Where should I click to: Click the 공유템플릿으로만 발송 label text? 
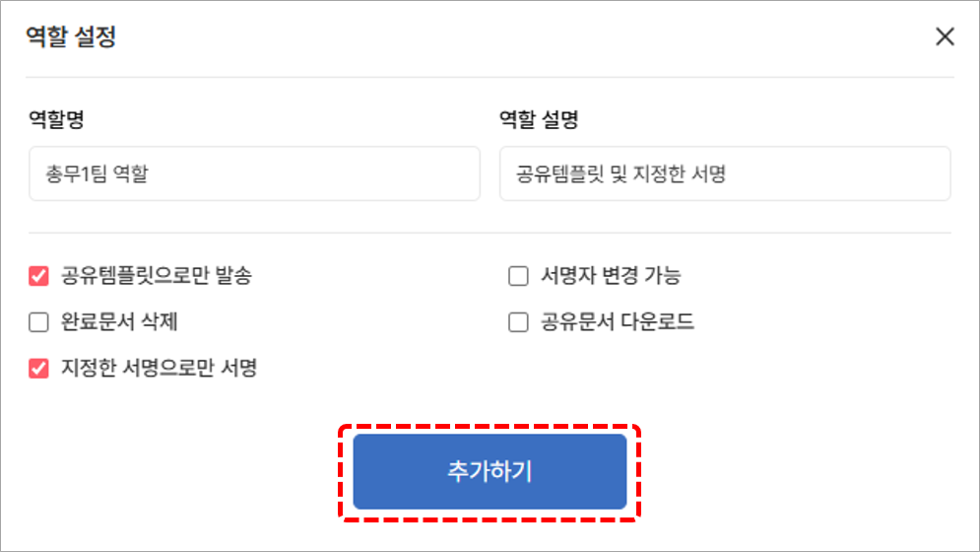(157, 276)
